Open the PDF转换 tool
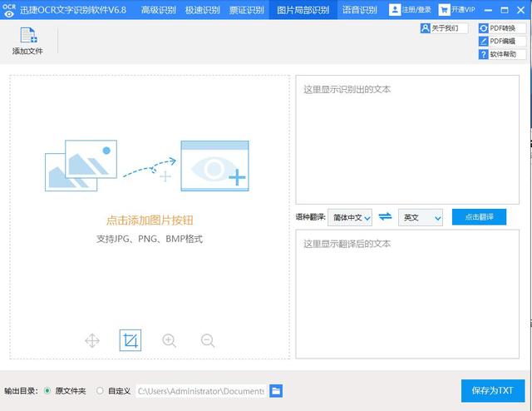The image size is (532, 411). point(502,28)
